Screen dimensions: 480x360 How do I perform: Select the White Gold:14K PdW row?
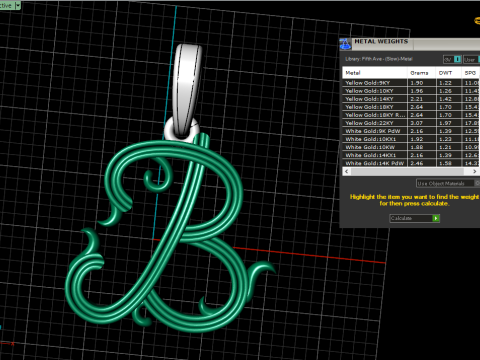[x=411, y=163]
